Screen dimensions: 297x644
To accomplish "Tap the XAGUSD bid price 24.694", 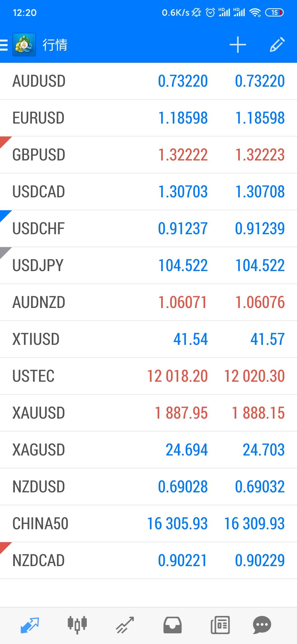I will pos(187,450).
